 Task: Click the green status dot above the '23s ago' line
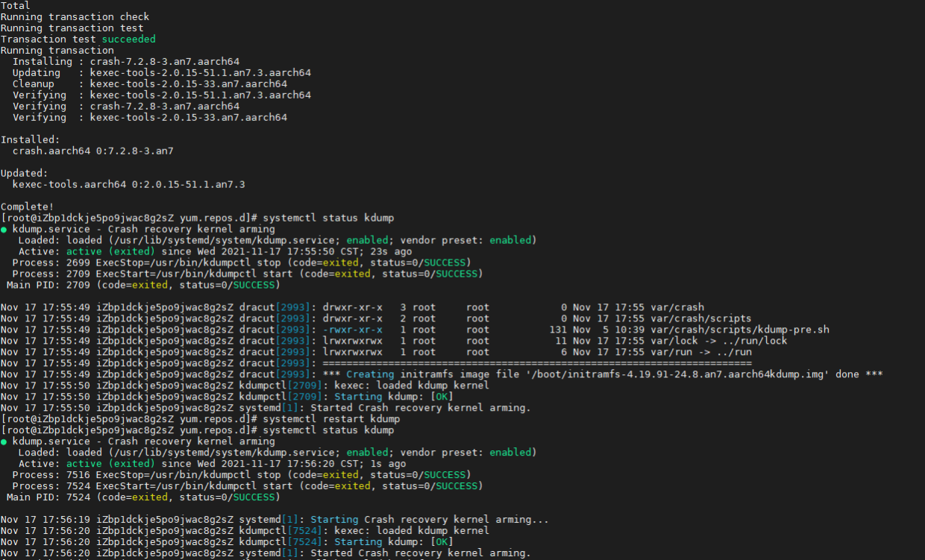[x=4, y=230]
